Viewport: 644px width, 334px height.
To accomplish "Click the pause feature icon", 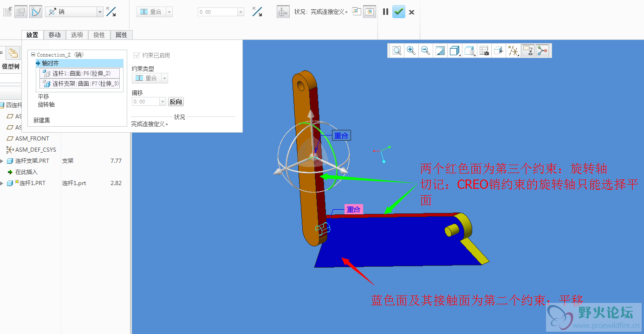I will pyautogui.click(x=385, y=12).
